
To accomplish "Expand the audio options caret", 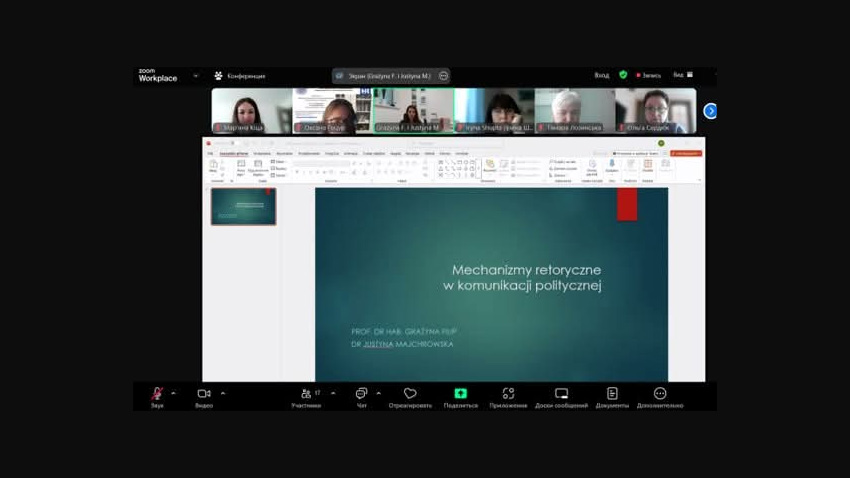I will click(x=173, y=393).
